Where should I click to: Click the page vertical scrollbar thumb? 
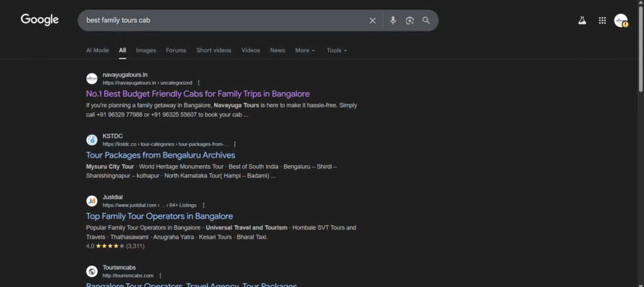coord(641,48)
